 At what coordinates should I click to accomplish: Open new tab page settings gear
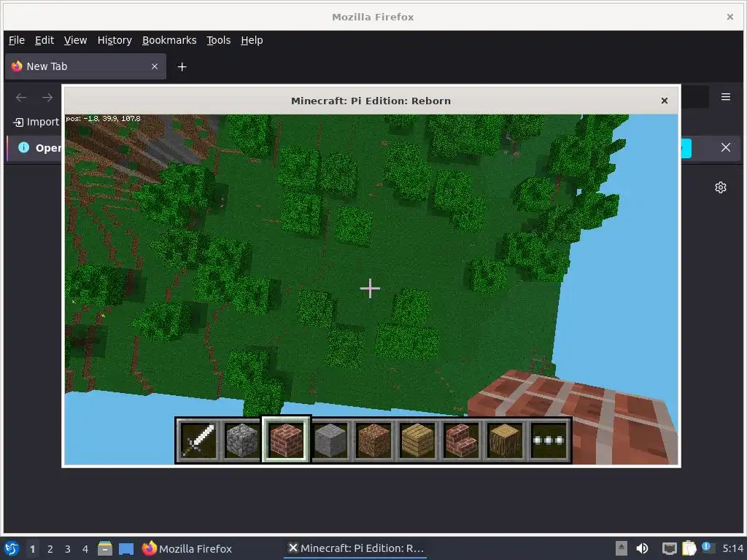[x=720, y=187]
